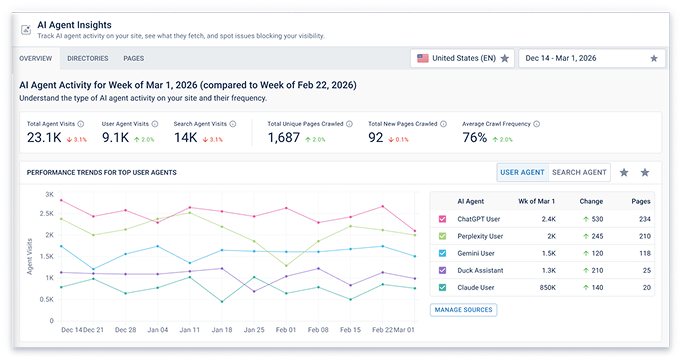Click the red down arrow beside 23.1K
683x361 pixels.
[x=69, y=140]
